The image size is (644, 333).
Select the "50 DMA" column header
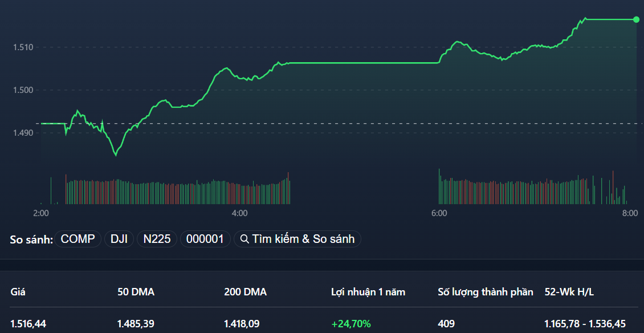coord(135,291)
